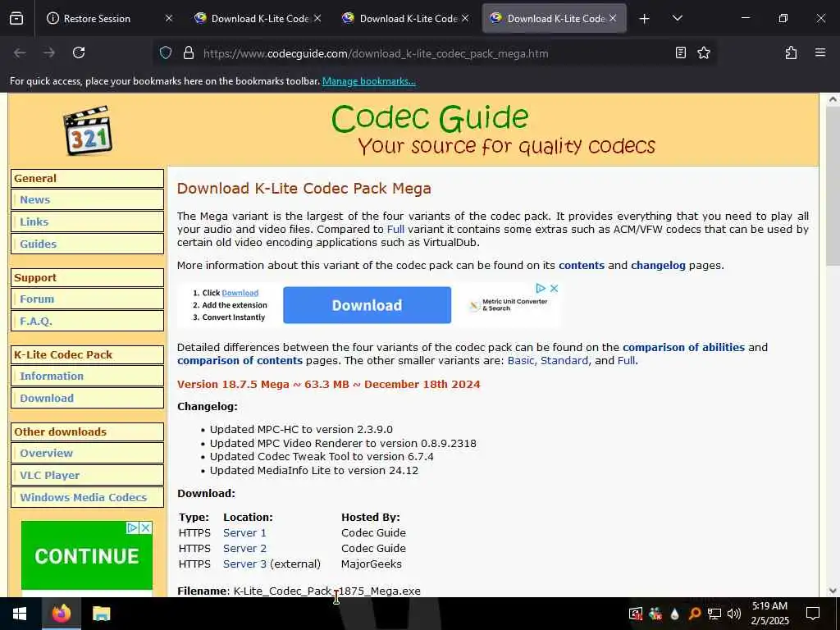Show site security padlock info
The image size is (840, 630).
tap(188, 53)
